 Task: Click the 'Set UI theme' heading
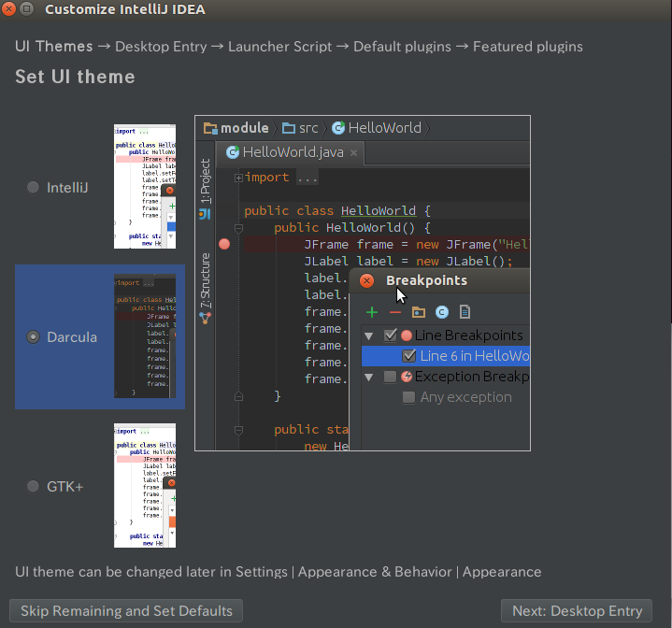point(75,77)
